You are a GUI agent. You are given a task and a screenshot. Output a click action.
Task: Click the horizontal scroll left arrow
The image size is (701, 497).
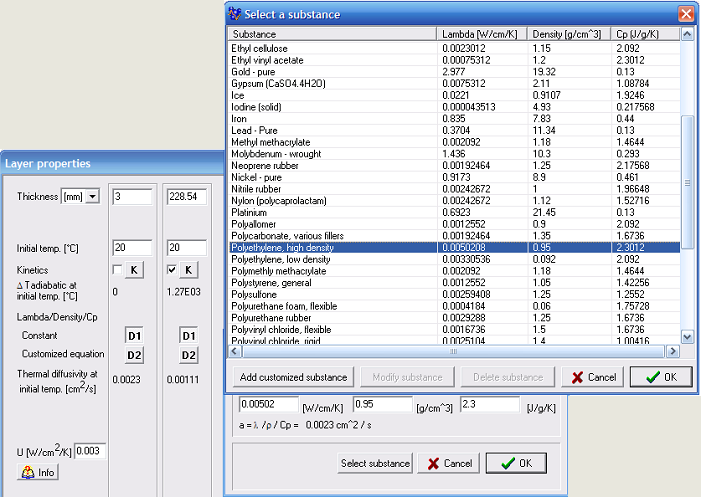click(235, 351)
